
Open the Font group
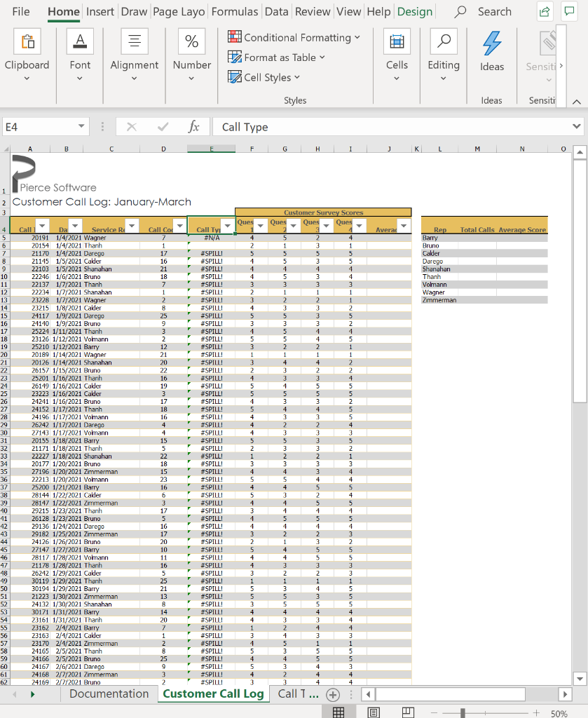click(x=80, y=55)
